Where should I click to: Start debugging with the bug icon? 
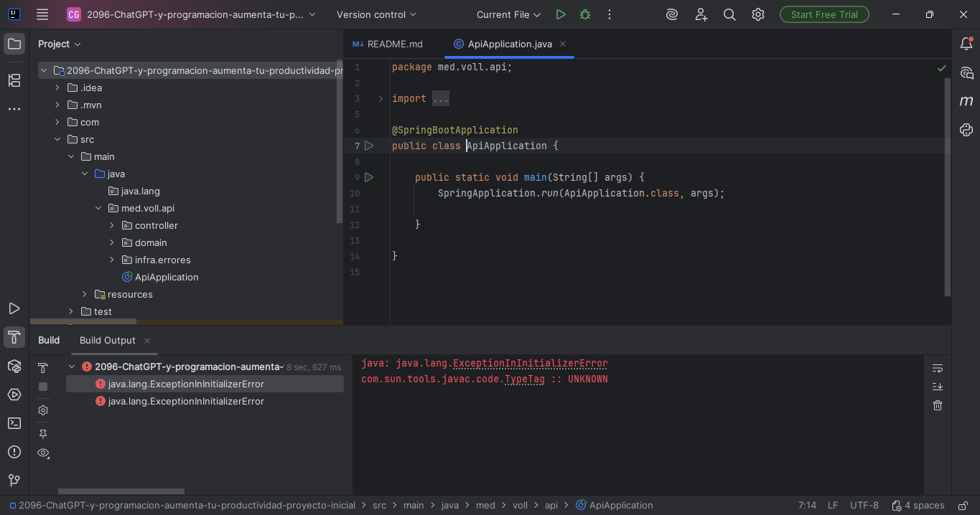[x=585, y=14]
